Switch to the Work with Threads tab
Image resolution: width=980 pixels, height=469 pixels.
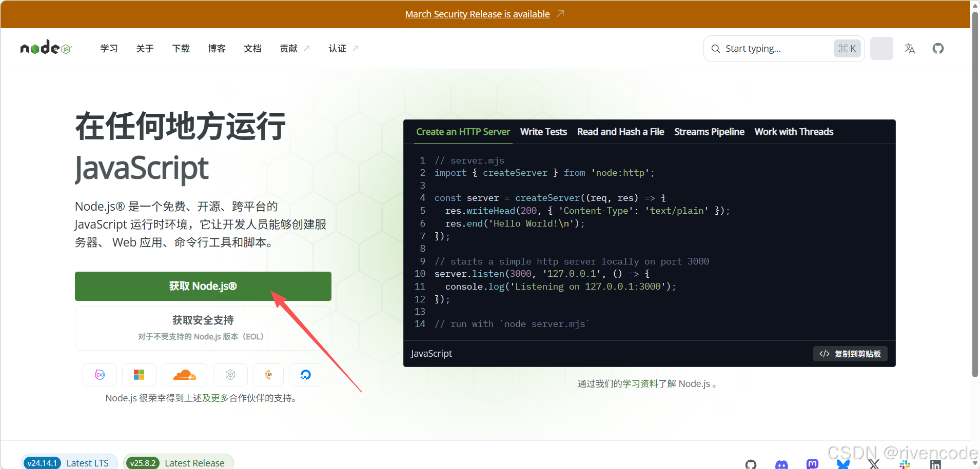[x=794, y=132]
